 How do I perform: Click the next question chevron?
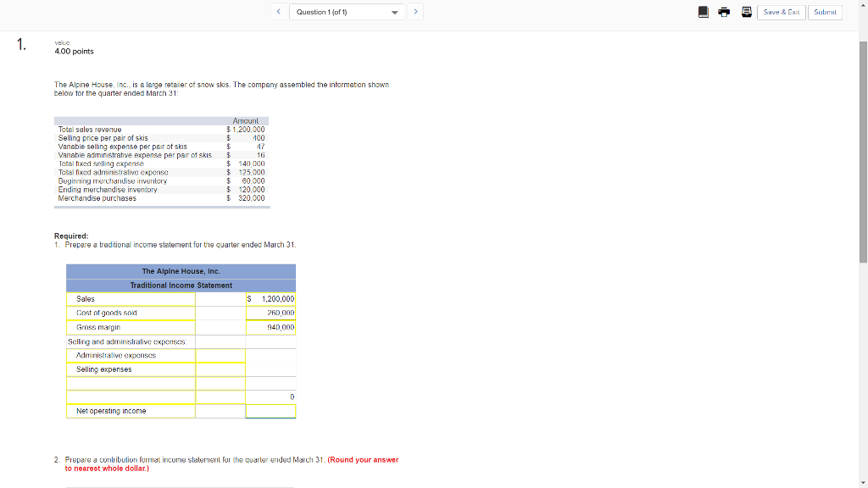[415, 12]
